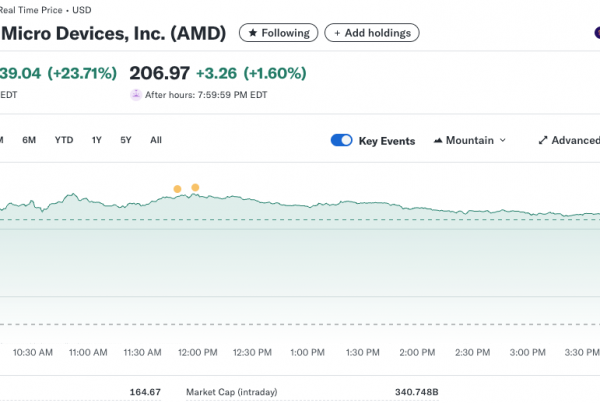Click the right orange key event dot

[x=195, y=187]
